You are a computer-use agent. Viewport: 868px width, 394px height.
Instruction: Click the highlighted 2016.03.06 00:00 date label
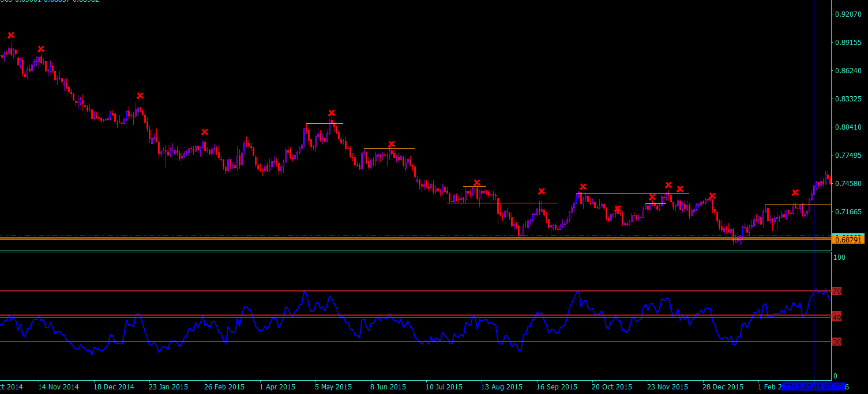[810, 387]
